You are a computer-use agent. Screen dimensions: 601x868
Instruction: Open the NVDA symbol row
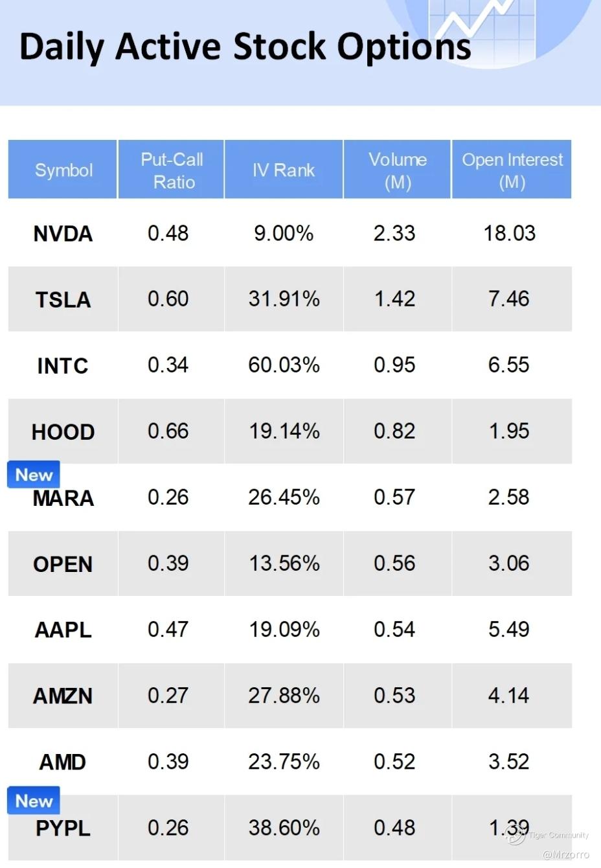(63, 234)
